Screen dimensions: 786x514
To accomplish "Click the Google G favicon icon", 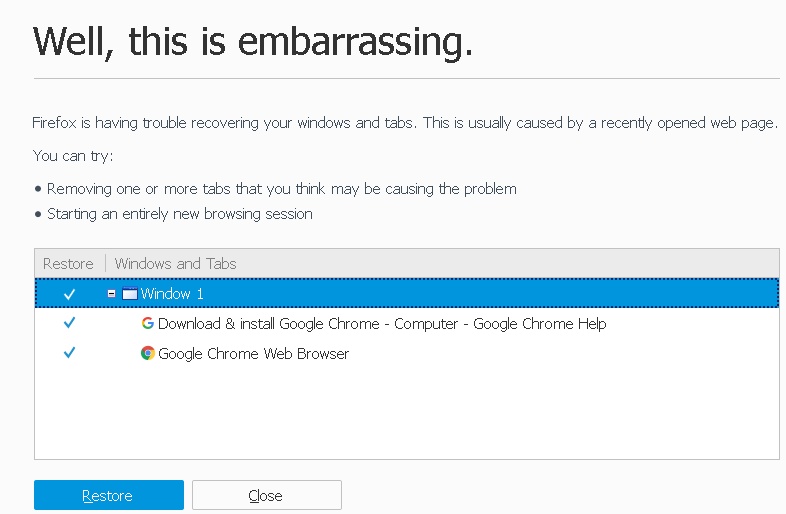I will point(147,323).
